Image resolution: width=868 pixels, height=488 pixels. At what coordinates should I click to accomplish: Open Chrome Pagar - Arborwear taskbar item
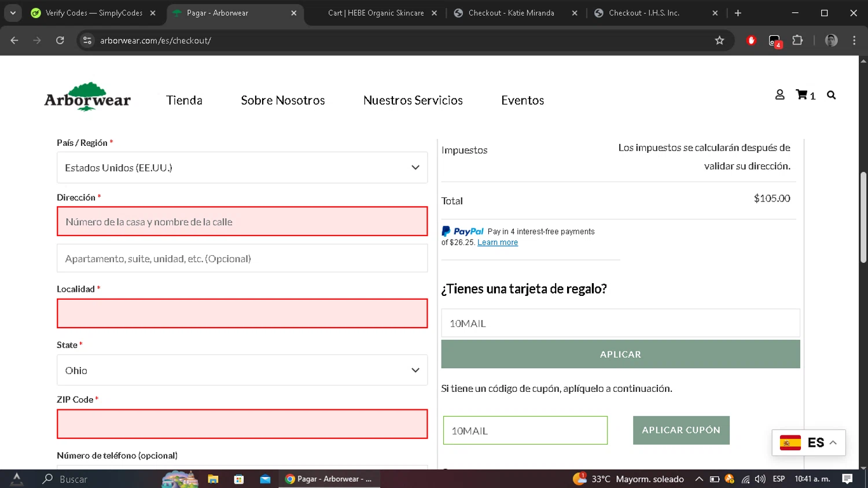tap(329, 479)
